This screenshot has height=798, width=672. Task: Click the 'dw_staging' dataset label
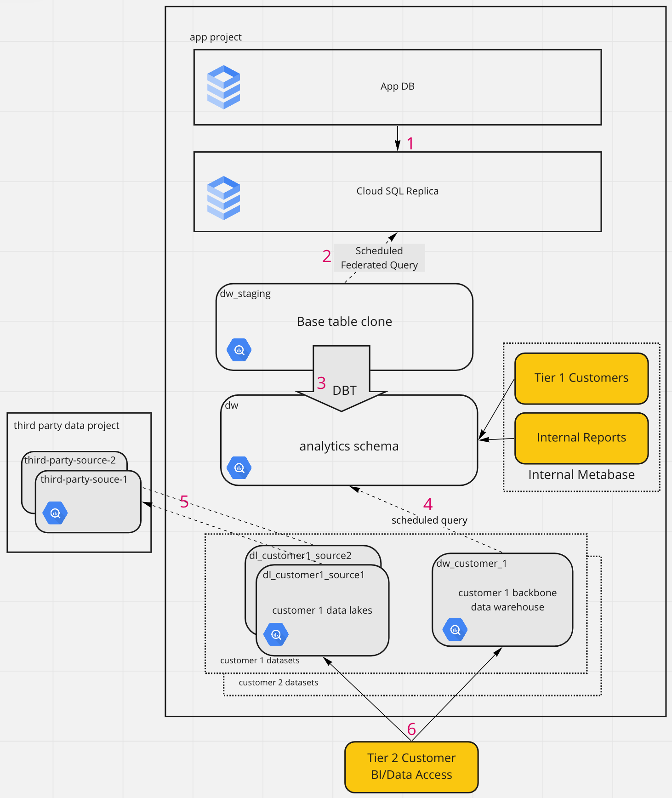pyautogui.click(x=245, y=294)
